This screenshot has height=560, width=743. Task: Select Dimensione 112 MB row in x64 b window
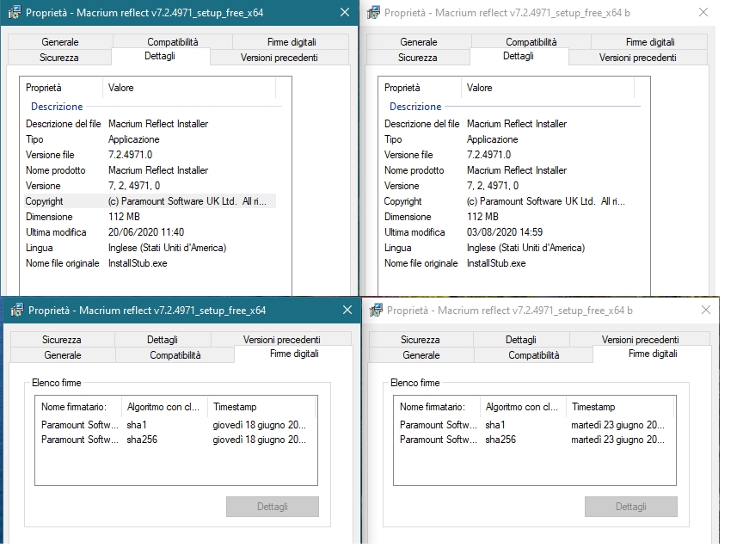tap(508, 217)
